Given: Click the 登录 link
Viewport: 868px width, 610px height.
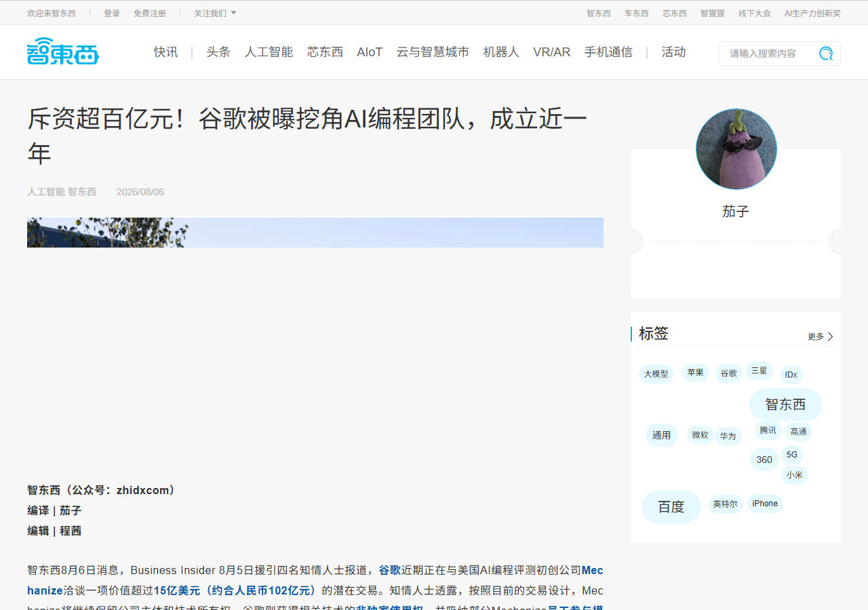Looking at the screenshot, I should point(112,13).
